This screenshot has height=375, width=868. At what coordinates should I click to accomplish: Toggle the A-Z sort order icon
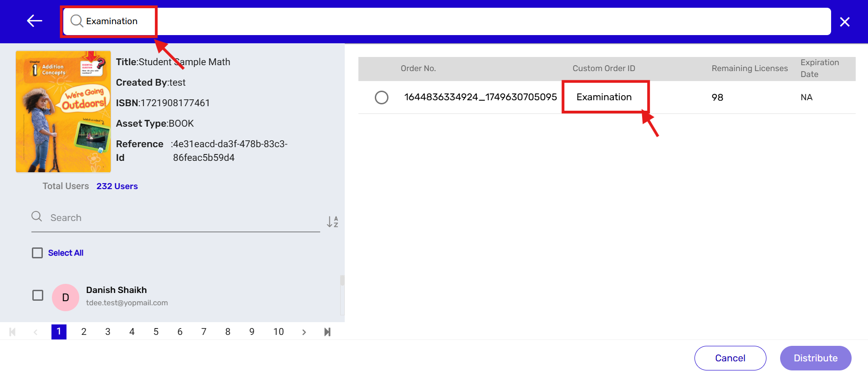click(x=332, y=222)
